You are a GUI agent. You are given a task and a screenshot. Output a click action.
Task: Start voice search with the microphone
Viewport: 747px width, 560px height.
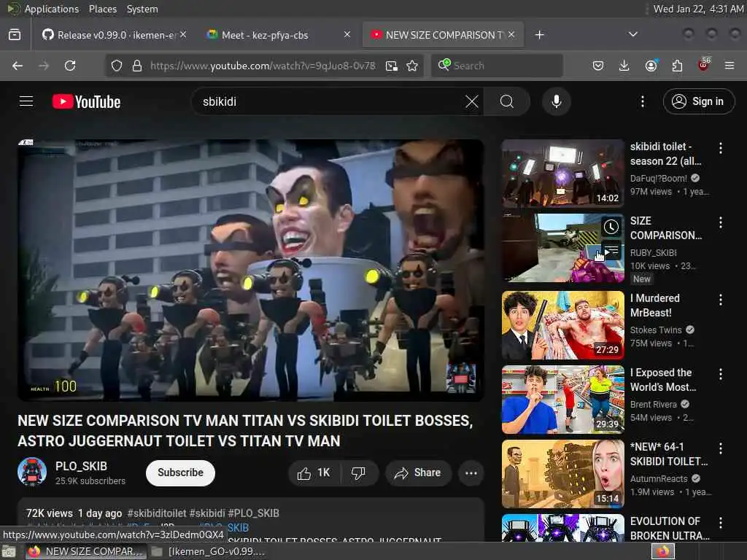coord(556,101)
